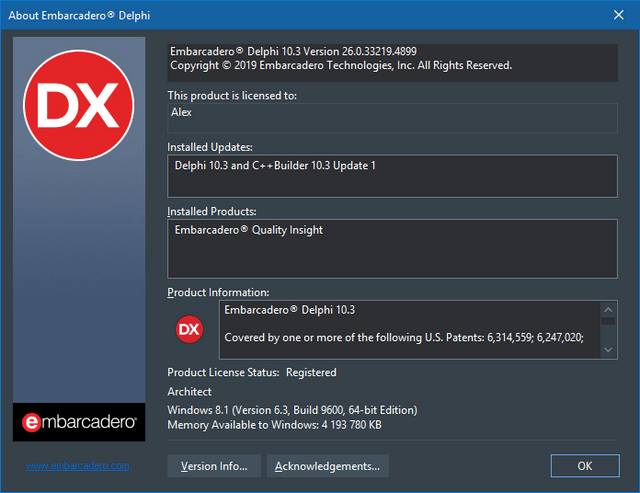Click the About Embarcadero Delphi title bar

(x=300, y=14)
